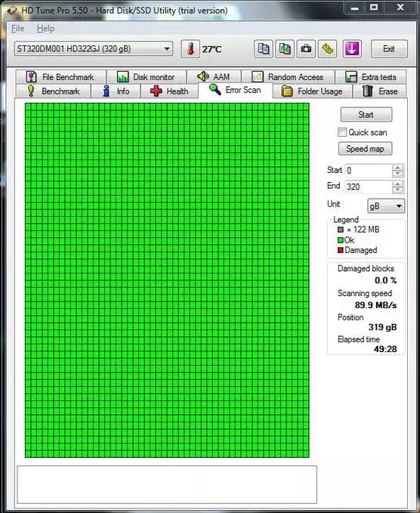Screen dimensions: 420x513
Task: Open the File Benchmark tab
Action: [x=61, y=77]
